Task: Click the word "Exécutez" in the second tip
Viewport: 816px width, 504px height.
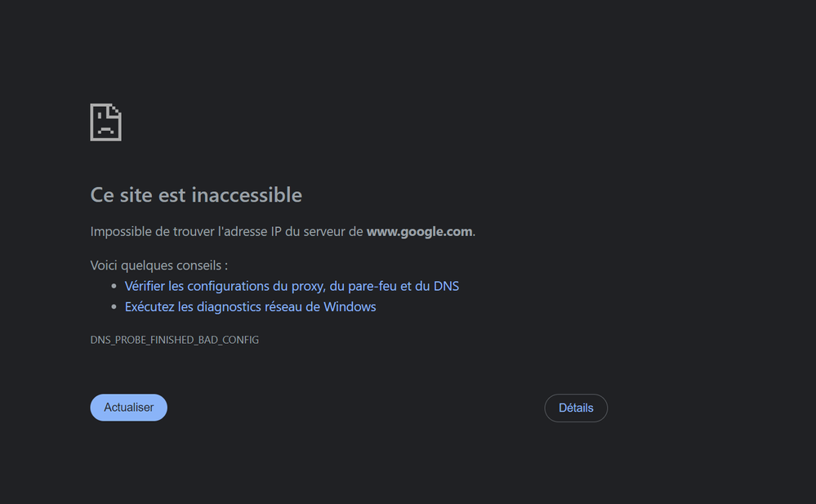Action: [x=149, y=307]
